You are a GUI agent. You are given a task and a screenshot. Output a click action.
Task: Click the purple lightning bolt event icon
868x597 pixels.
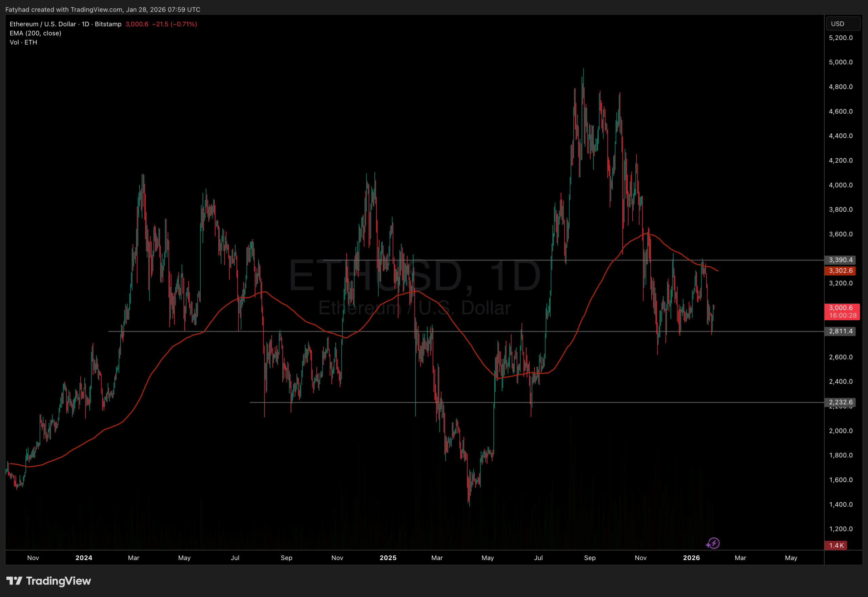pos(713,543)
